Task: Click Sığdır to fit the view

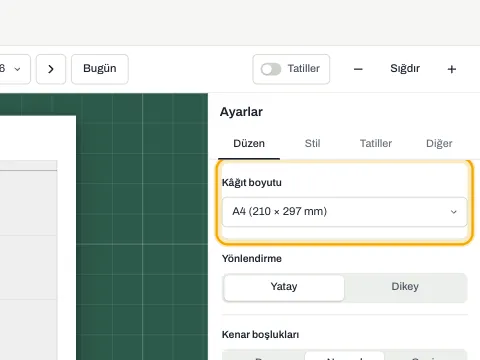Action: point(405,69)
